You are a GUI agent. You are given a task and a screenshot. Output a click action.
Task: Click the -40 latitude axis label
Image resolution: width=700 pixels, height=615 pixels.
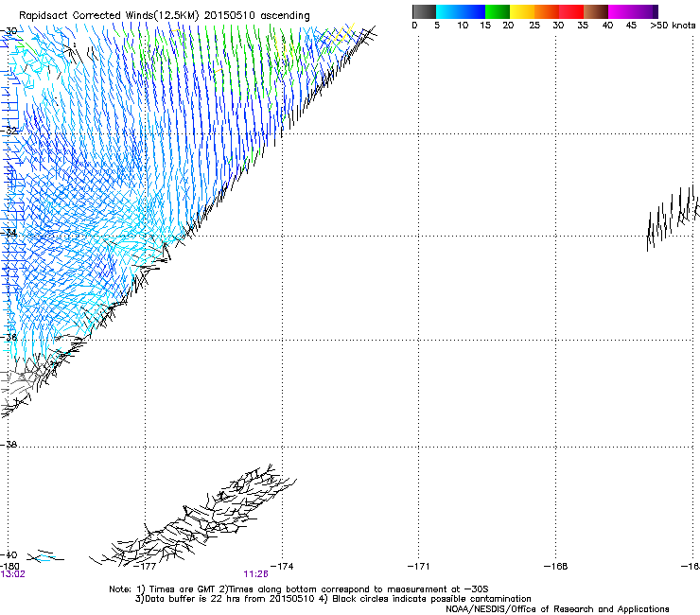(9, 554)
